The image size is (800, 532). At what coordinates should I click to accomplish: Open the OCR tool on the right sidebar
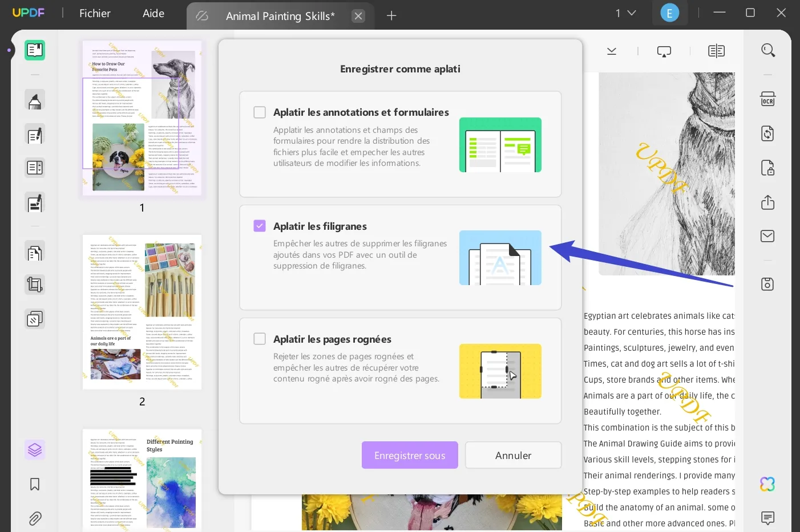tap(767, 99)
